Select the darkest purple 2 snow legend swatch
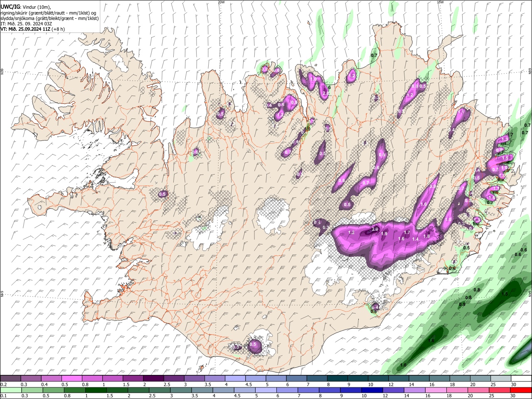Image resolution: width=532 pixels, height=399 pixels. pyautogui.click(x=153, y=379)
